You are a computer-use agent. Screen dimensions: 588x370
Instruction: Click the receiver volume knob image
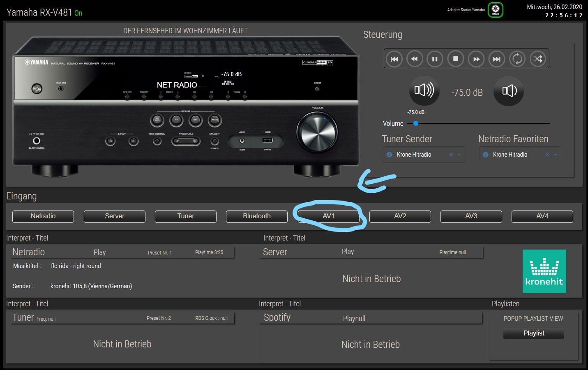[x=317, y=132]
